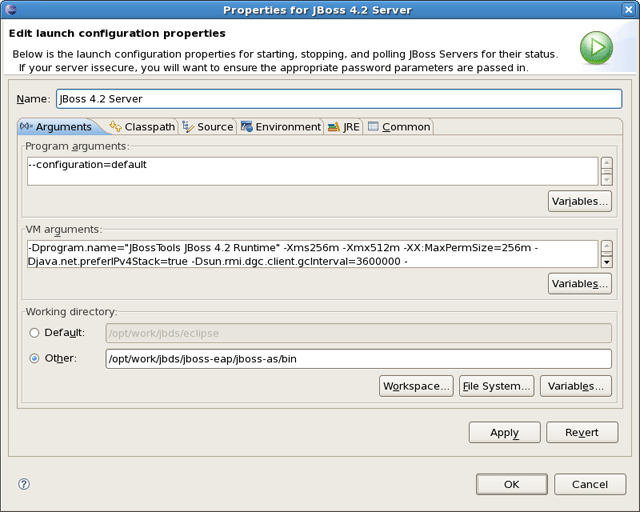Click the Classpath tab icon
The image size is (640, 512).
[x=115, y=127]
